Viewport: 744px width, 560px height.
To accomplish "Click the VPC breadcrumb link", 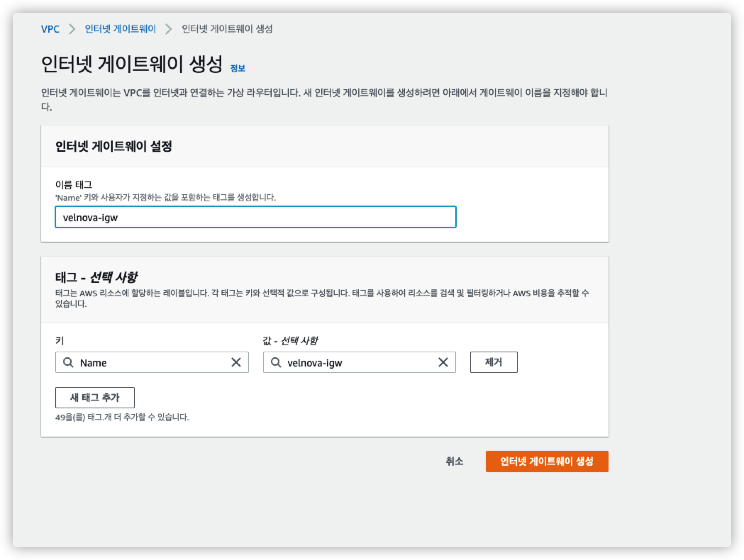I will [x=50, y=29].
